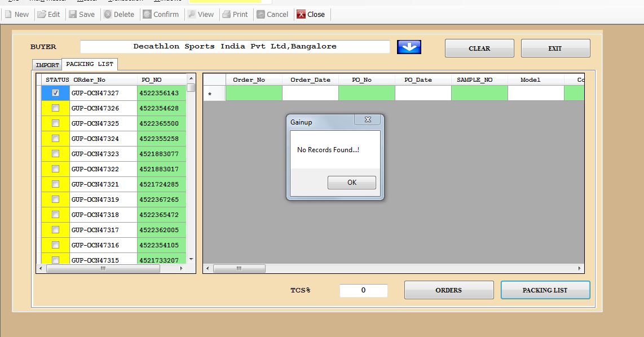The width and height of the screenshot is (644, 337).
Task: Switch to the IMPORT tab
Action: point(47,65)
